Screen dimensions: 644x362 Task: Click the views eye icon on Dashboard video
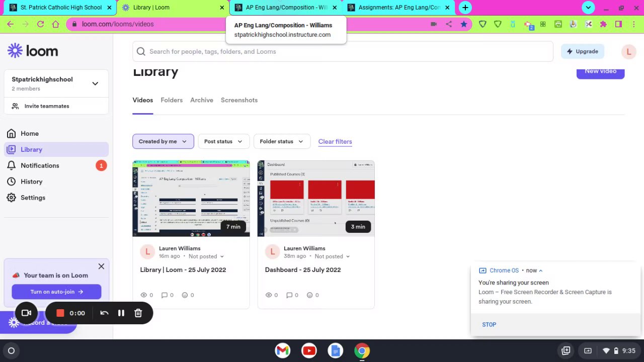coord(269,295)
